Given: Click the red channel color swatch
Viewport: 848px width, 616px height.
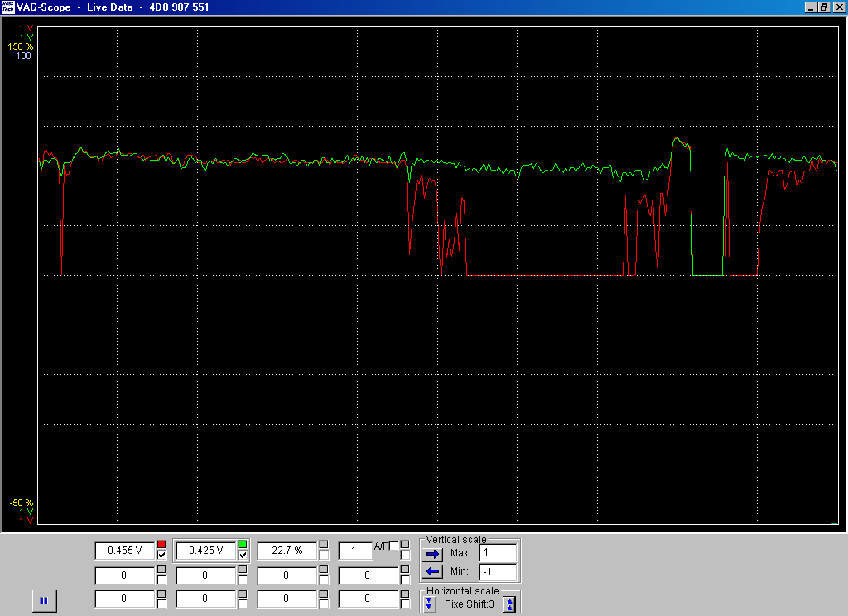Looking at the screenshot, I should point(161,544).
